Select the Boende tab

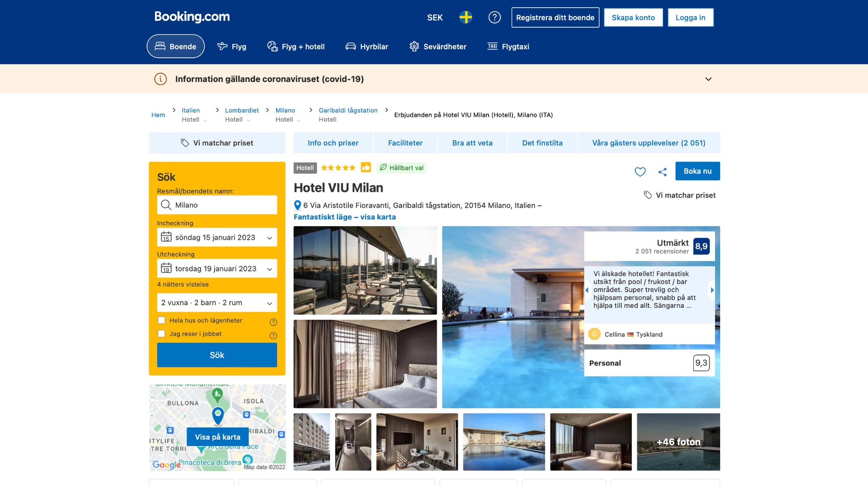pos(175,46)
